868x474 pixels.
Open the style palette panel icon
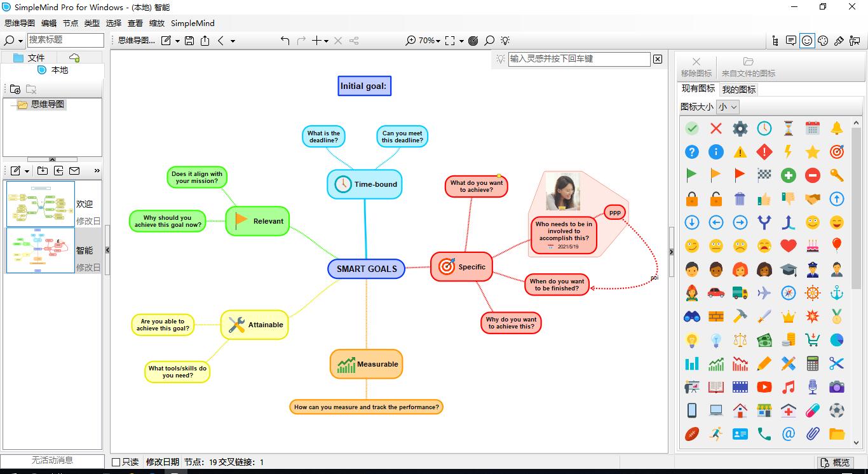coord(823,41)
